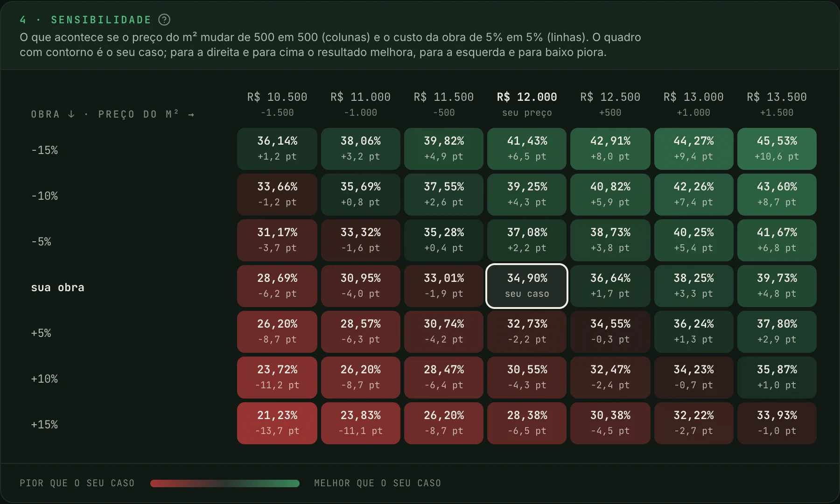Select the R$ 12.000 seu preço column header
Viewport: 840px width, 504px height.
pos(527,104)
